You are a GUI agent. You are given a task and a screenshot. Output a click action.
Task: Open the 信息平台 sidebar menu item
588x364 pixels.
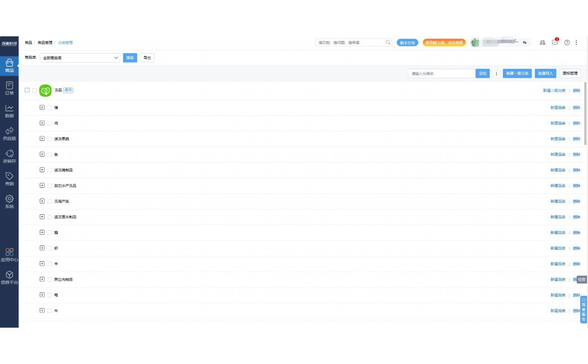[9, 277]
